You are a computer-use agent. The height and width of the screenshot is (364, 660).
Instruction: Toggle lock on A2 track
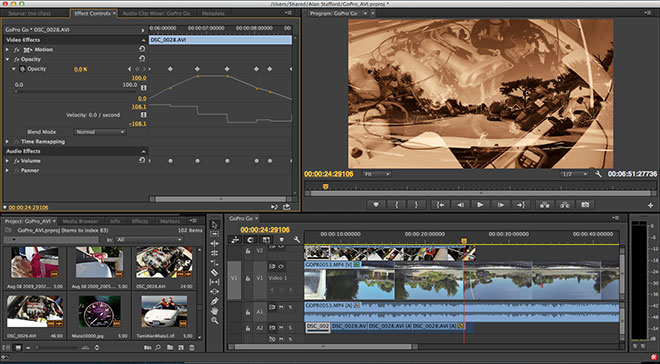click(248, 327)
